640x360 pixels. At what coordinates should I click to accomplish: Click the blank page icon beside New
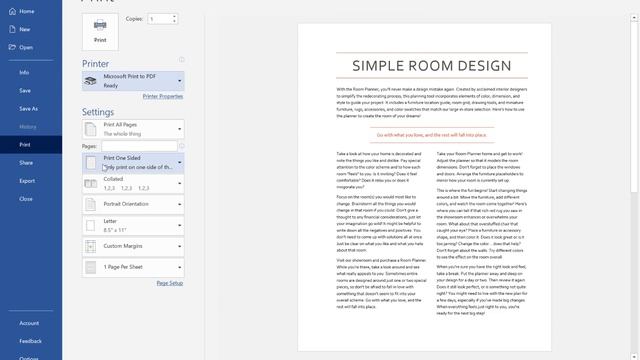(x=12, y=29)
